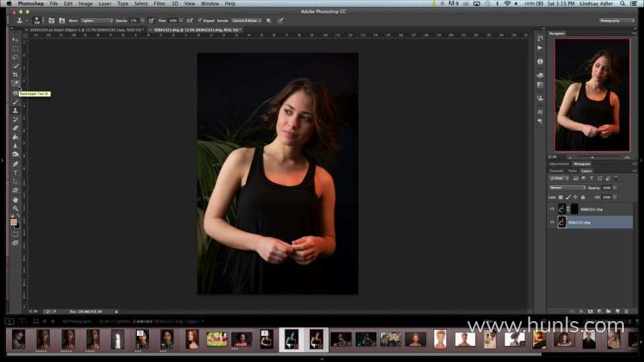Image resolution: width=644 pixels, height=362 pixels.
Task: Pick the Clone Stamp tool
Action: (x=15, y=110)
